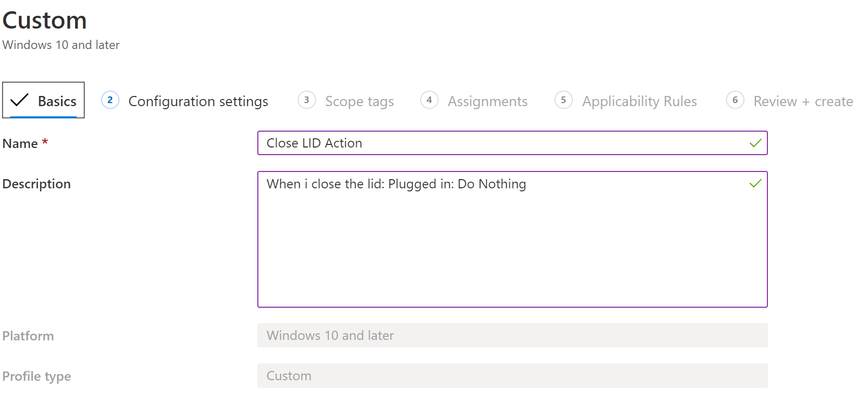The height and width of the screenshot is (420, 868).
Task: Click the disabled Profile type field showing Custom
Action: tap(511, 376)
